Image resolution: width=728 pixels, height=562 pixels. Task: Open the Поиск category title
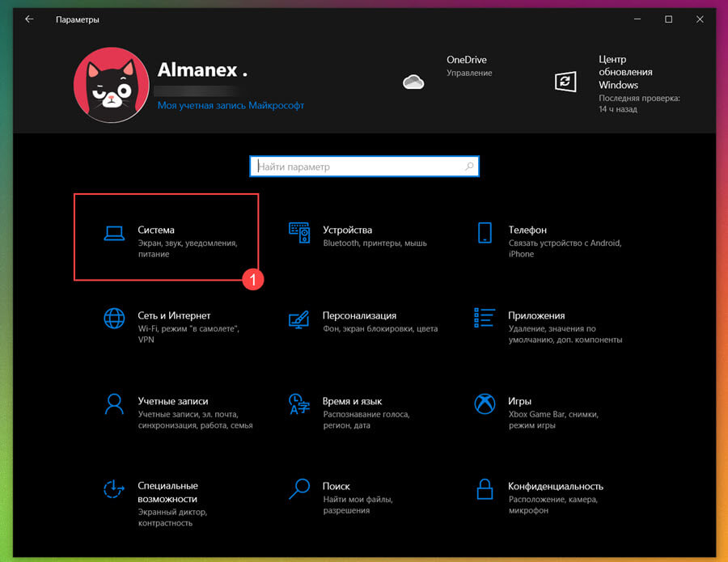(x=336, y=486)
